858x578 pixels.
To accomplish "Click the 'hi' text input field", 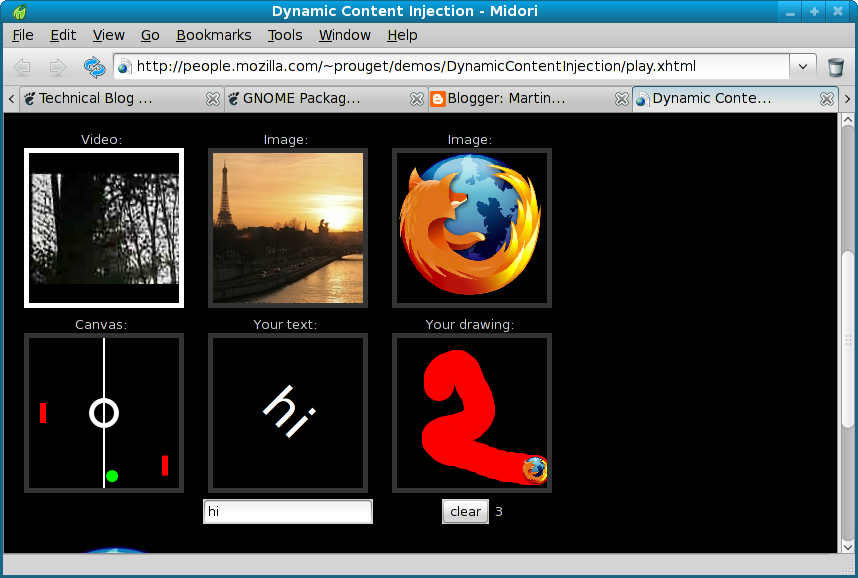I will pyautogui.click(x=288, y=511).
